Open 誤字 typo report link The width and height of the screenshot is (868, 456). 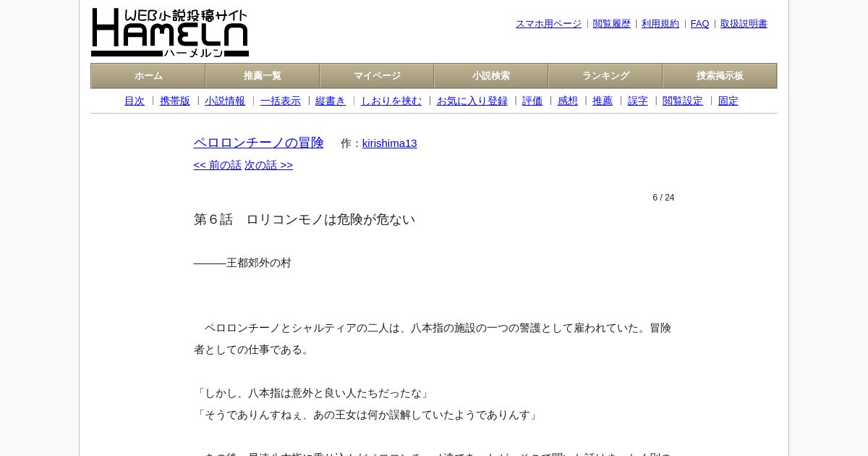[x=638, y=101]
